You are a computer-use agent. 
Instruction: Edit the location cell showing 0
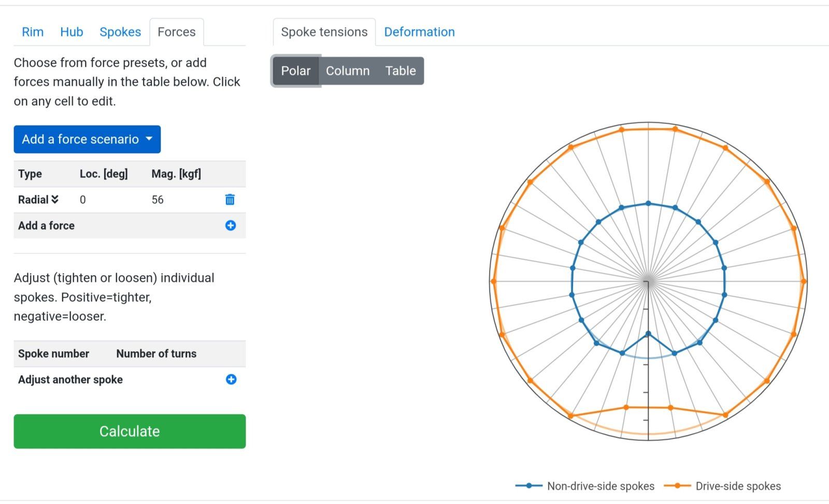83,200
